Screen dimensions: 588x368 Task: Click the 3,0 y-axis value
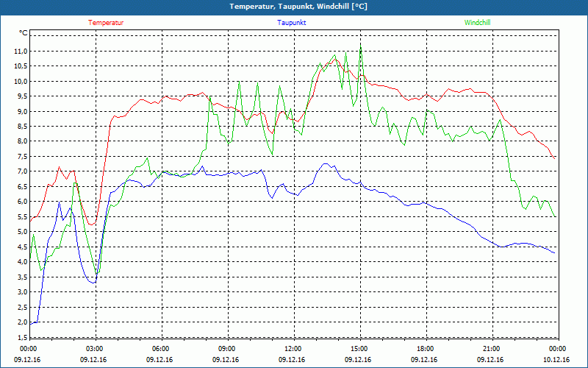coord(22,292)
